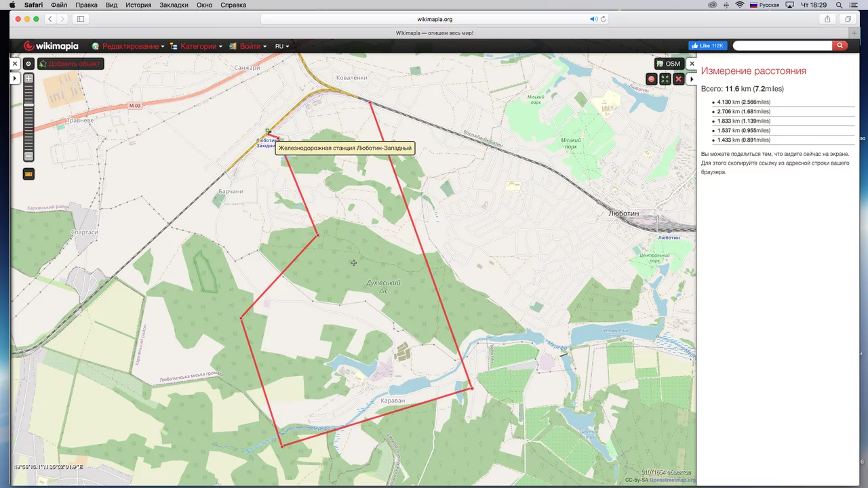868x488 pixels.
Task: Collapse the right panel arrow
Action: click(692, 79)
